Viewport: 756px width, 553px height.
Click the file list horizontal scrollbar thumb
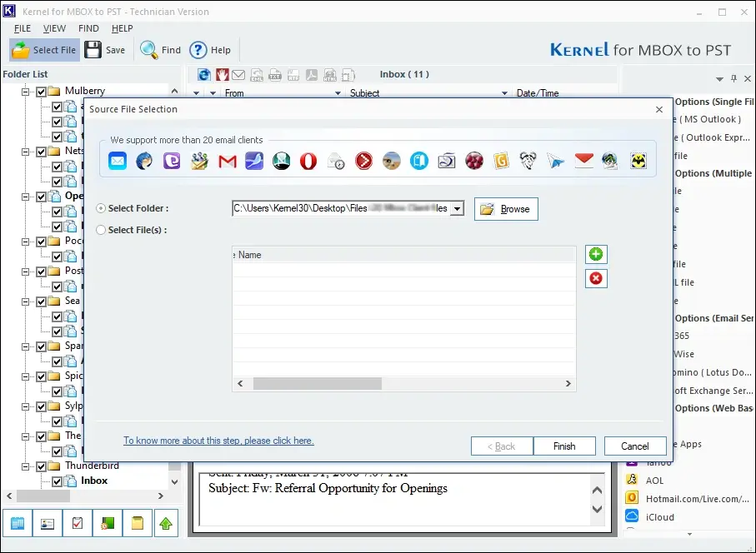point(318,383)
